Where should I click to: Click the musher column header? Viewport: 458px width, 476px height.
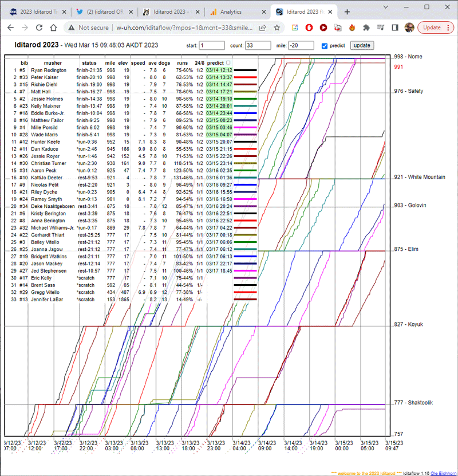click(x=53, y=63)
